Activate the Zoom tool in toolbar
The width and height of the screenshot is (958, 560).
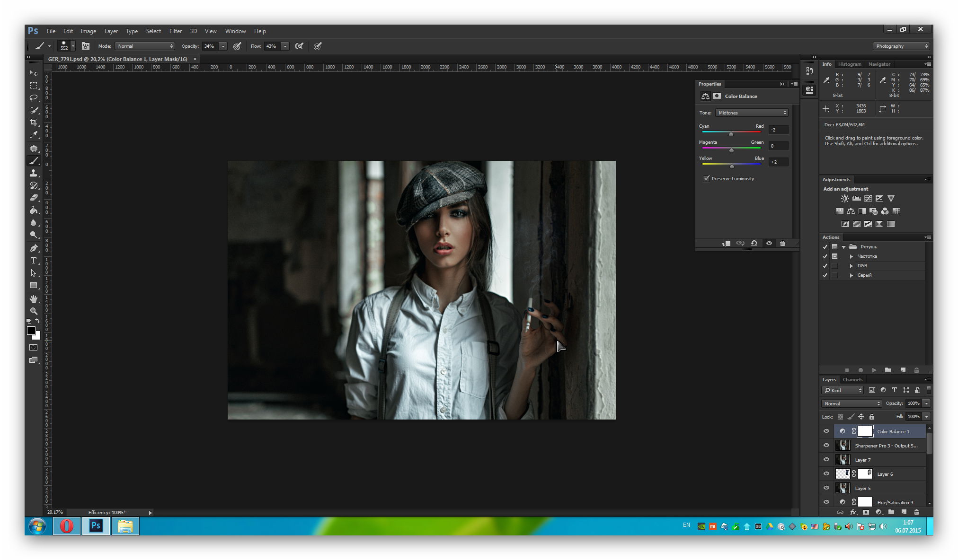pyautogui.click(x=34, y=311)
